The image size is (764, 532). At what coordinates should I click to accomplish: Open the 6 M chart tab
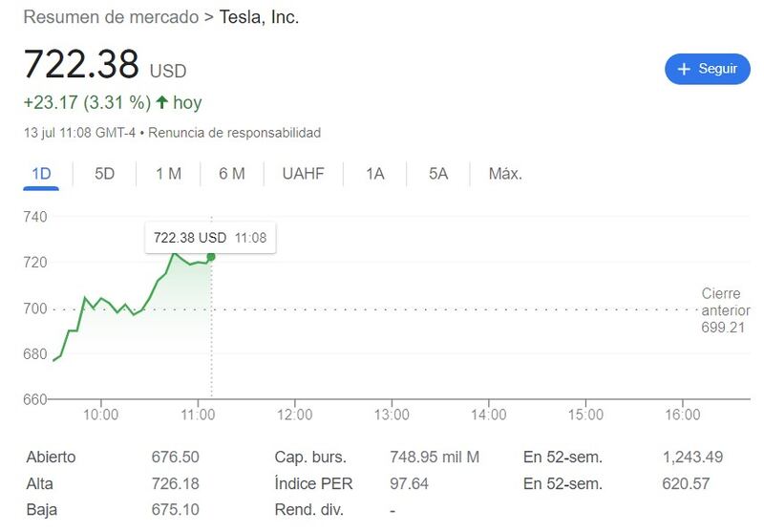coord(231,174)
